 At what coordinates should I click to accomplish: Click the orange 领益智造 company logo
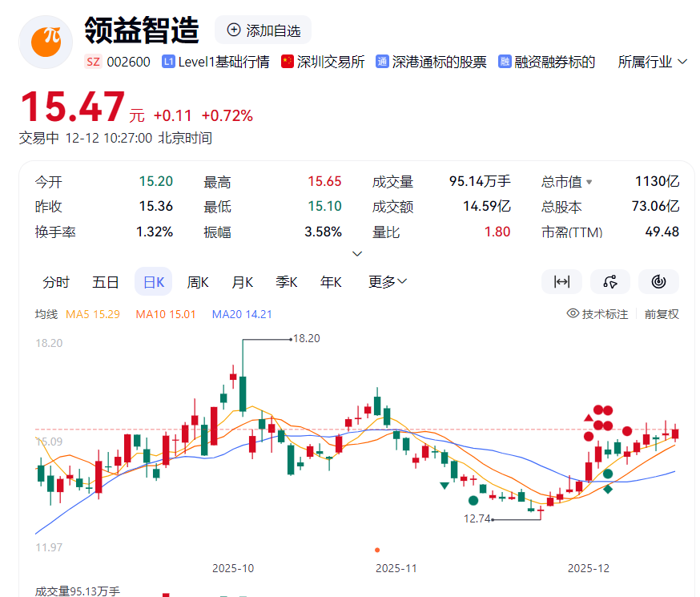pos(46,42)
